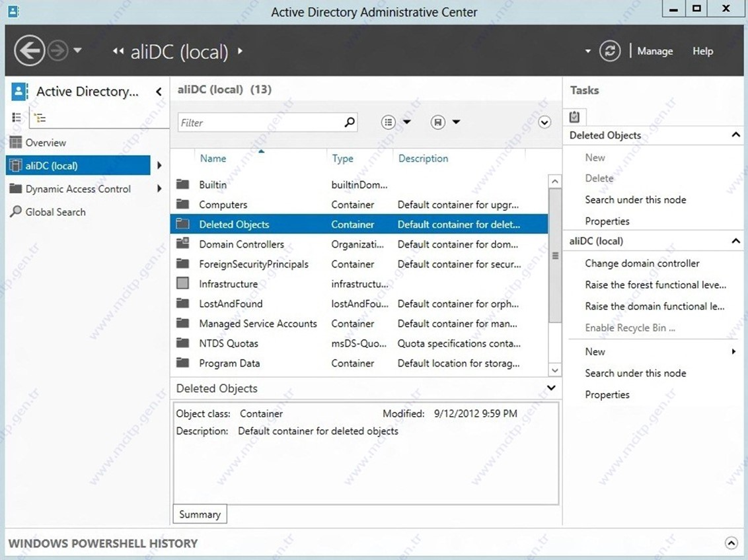748x560 pixels.
Task: Click the forward navigation arrow
Action: pyautogui.click(x=58, y=51)
